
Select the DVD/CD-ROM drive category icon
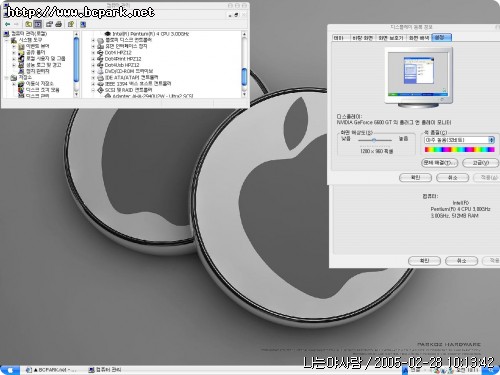pyautogui.click(x=100, y=71)
